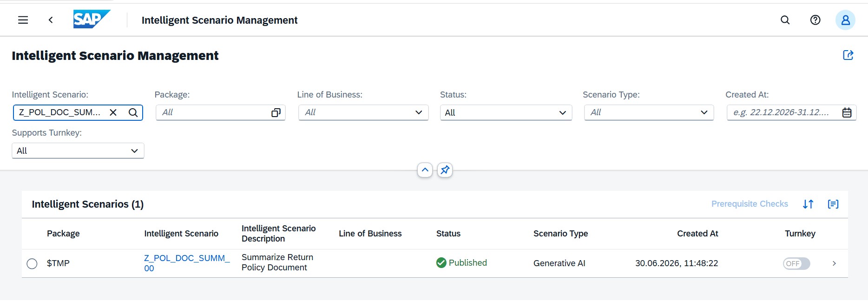The image size is (868, 301).
Task: Select the $TMP row radio button
Action: [32, 264]
